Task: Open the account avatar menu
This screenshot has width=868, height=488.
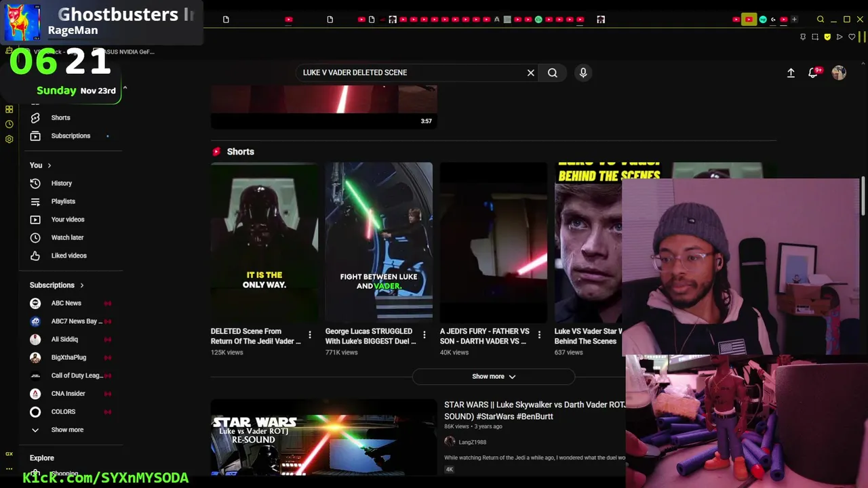Action: pos(839,73)
